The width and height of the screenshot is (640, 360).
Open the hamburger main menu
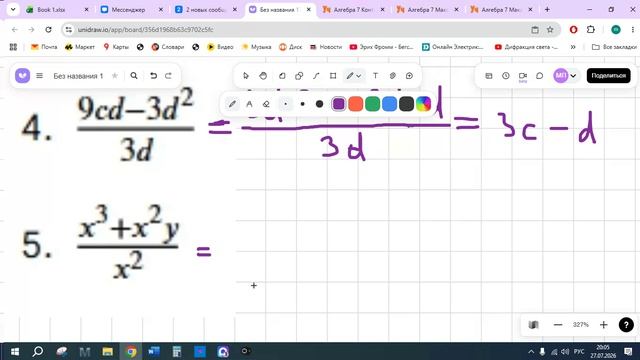tap(40, 76)
